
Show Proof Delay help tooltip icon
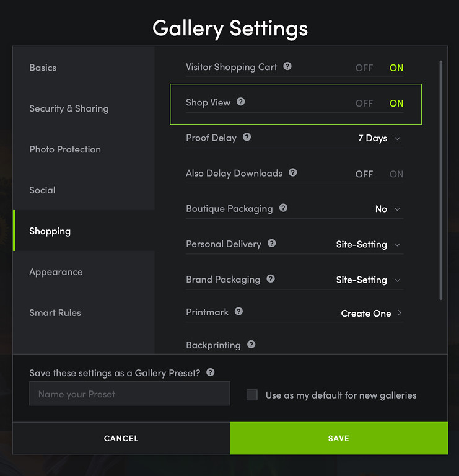click(247, 137)
